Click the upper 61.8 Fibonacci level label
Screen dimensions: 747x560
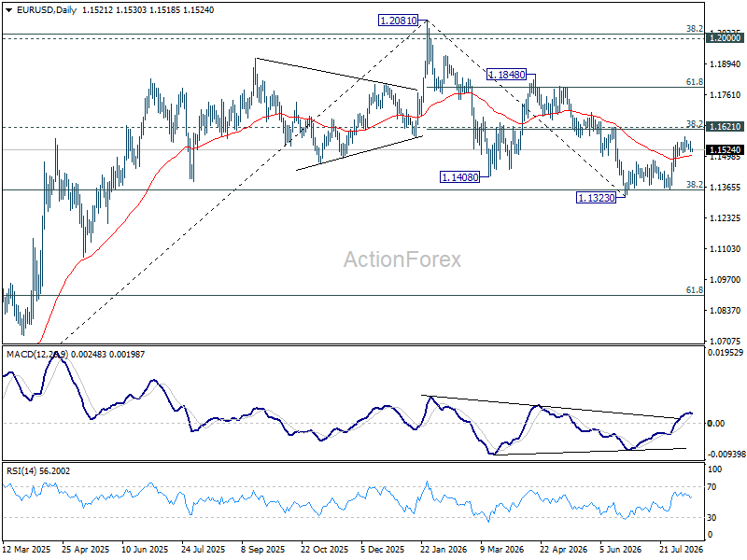point(694,82)
